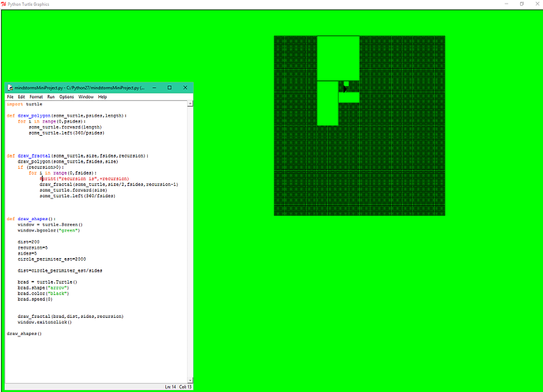Open the Format menu
543x392 pixels.
coord(36,96)
